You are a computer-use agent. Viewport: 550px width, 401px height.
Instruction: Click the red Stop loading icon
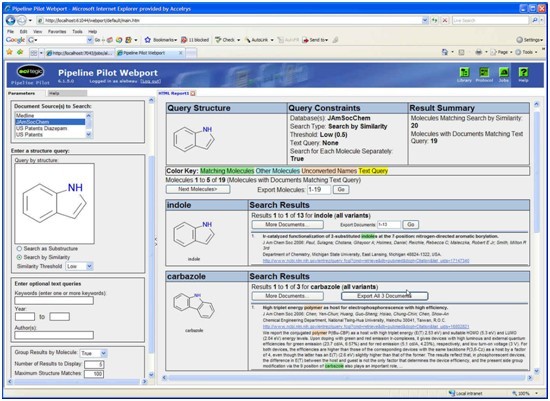[445, 20]
